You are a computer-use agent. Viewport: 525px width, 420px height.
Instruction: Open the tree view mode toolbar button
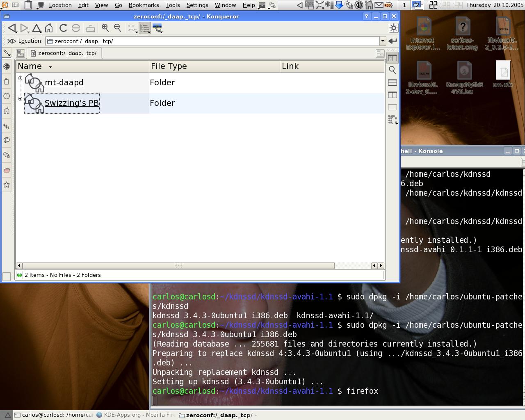[132, 28]
